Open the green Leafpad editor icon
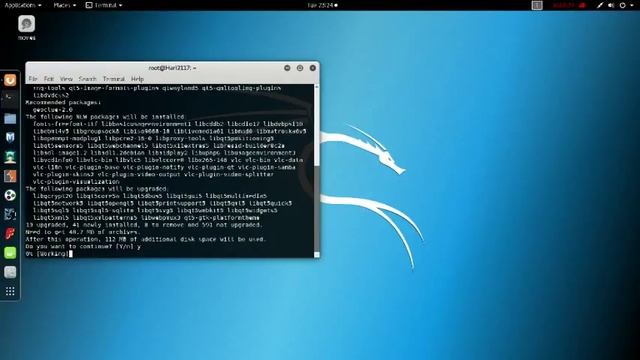Image resolution: width=640 pixels, height=360 pixels. point(10,253)
